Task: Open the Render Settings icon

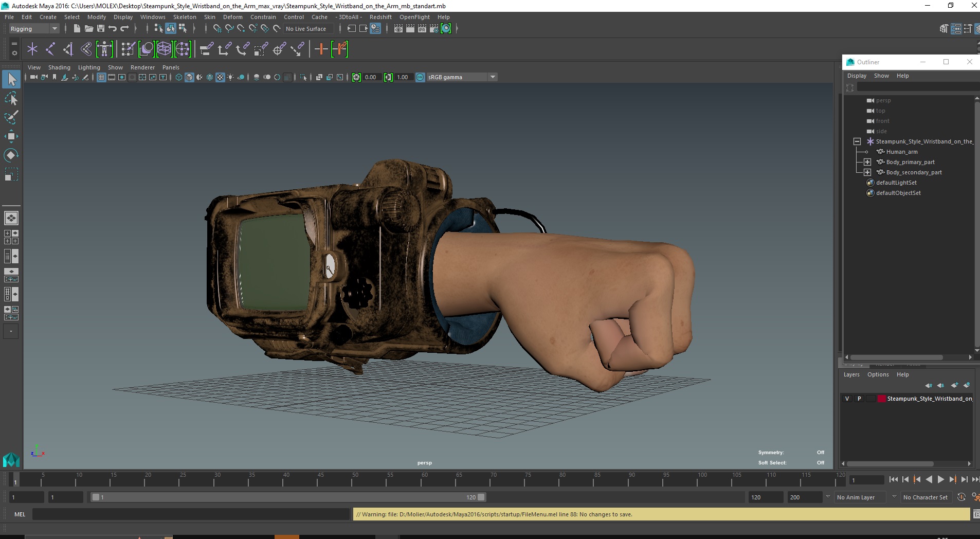Action: (434, 29)
